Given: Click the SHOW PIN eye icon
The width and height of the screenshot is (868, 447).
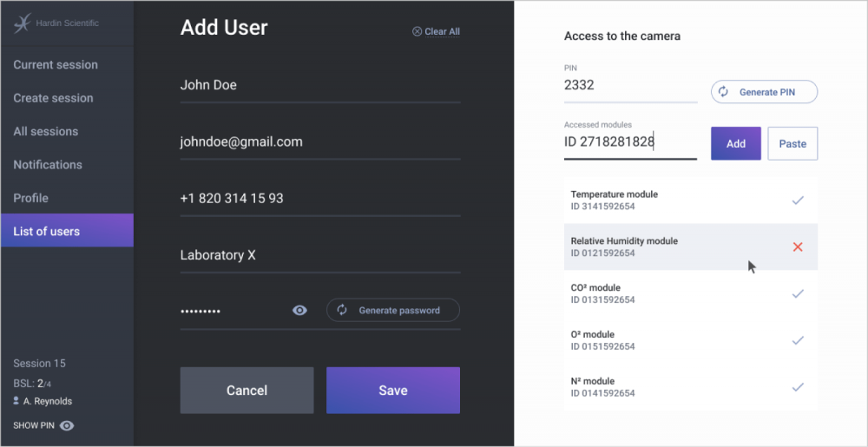Looking at the screenshot, I should pyautogui.click(x=67, y=425).
